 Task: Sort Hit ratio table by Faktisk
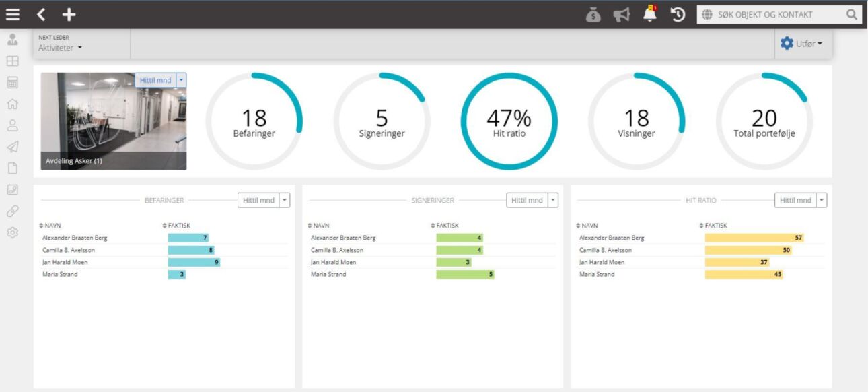[x=713, y=226]
